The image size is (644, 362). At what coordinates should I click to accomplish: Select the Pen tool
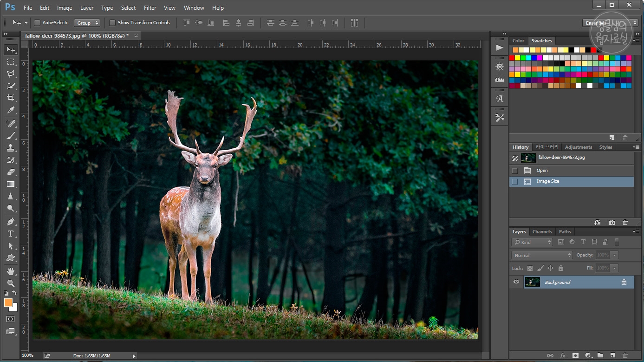[10, 221]
